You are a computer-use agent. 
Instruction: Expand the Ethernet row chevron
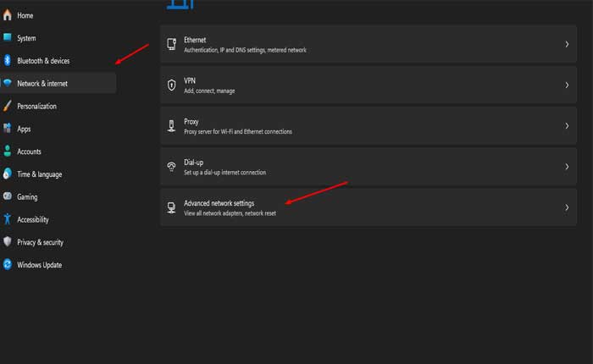pyautogui.click(x=567, y=44)
